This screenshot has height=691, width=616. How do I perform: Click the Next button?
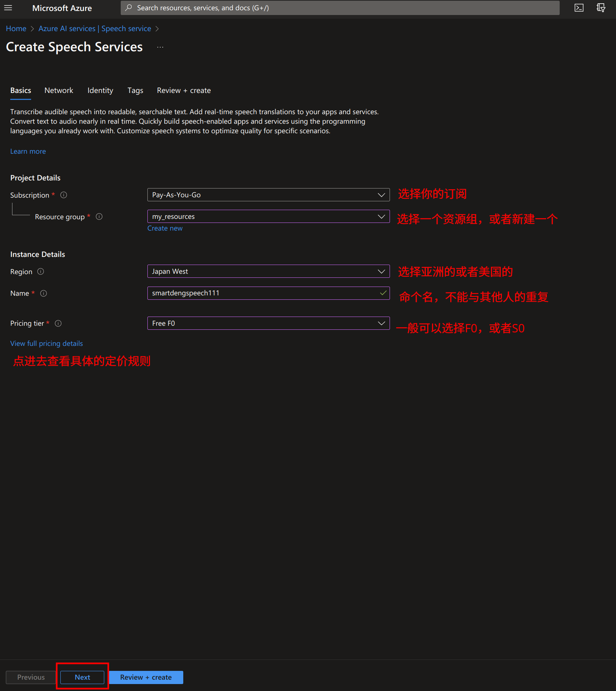coord(82,677)
